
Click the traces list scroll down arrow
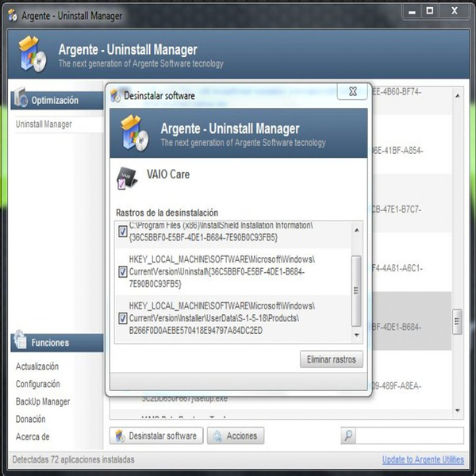click(357, 335)
